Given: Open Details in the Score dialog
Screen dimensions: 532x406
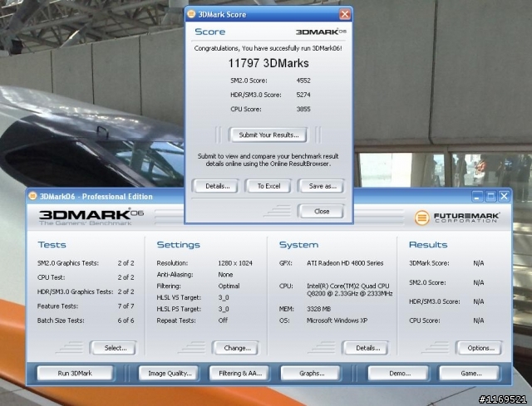Looking at the screenshot, I should click(217, 186).
